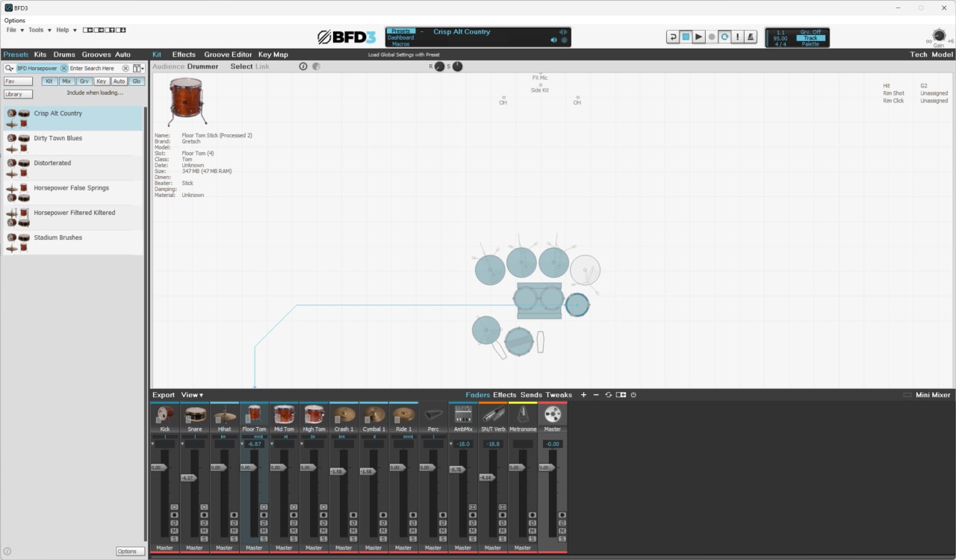The width and height of the screenshot is (956, 560).
Task: Click the Snare fader handle
Action: (x=188, y=478)
